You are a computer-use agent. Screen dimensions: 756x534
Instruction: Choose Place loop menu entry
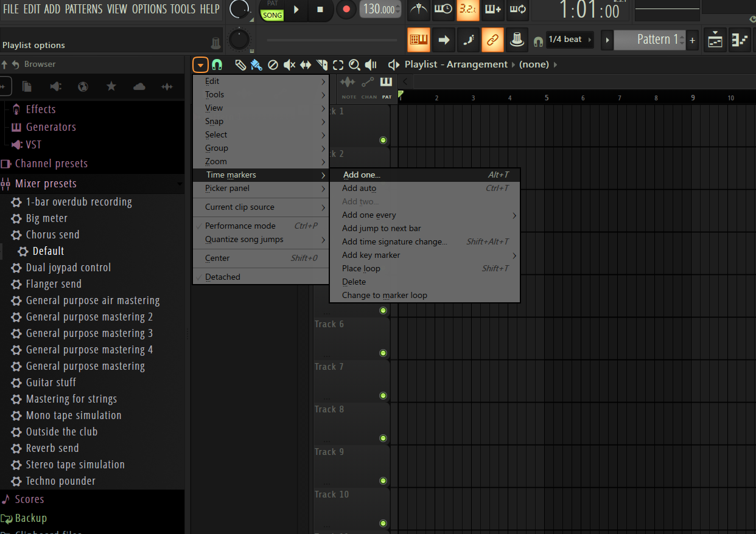(425, 269)
